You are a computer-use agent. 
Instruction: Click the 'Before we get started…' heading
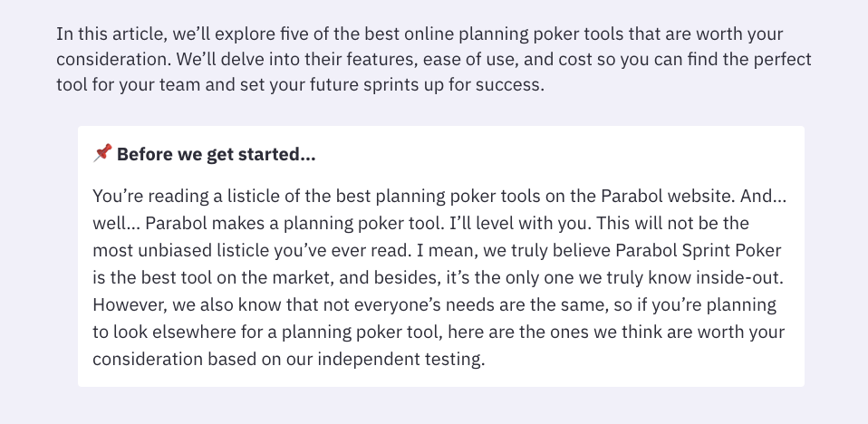click(217, 154)
